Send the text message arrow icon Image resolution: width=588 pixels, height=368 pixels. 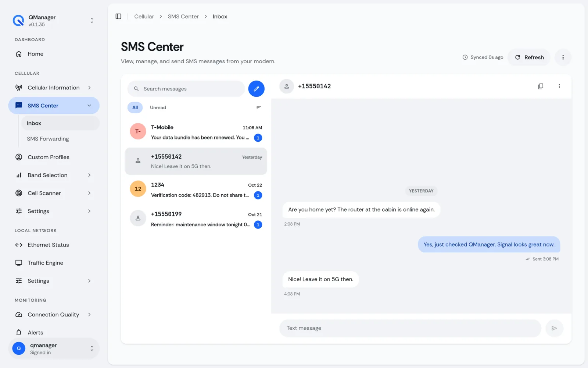(554, 328)
